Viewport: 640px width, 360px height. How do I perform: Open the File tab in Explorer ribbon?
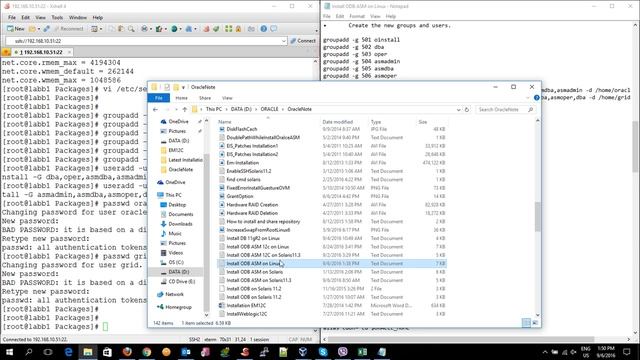tap(159, 98)
